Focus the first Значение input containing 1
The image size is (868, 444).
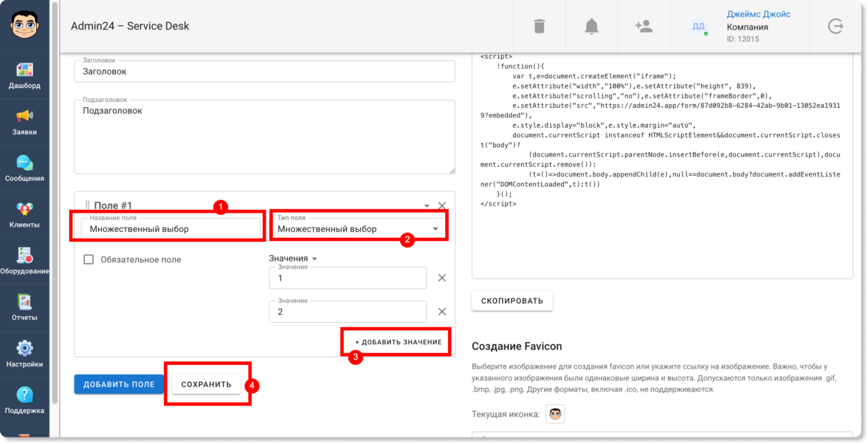tap(348, 278)
